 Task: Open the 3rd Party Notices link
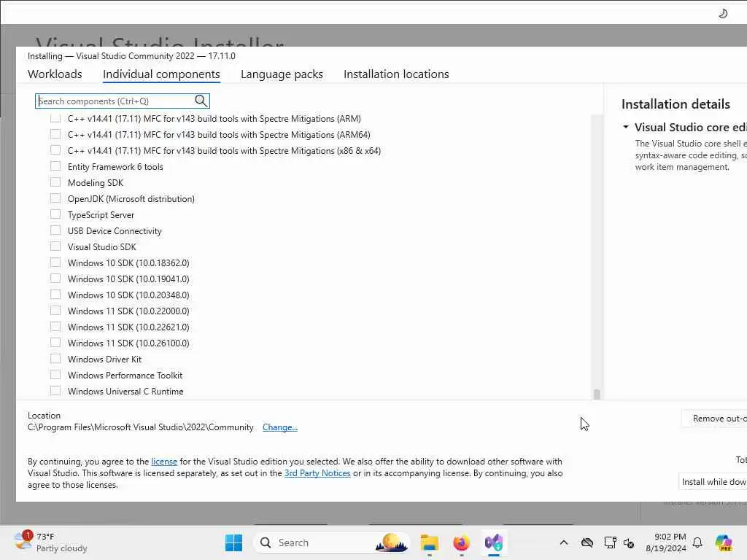(317, 472)
